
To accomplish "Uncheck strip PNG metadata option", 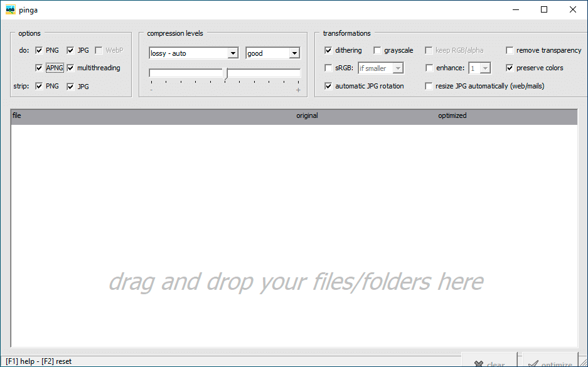I will [40, 87].
